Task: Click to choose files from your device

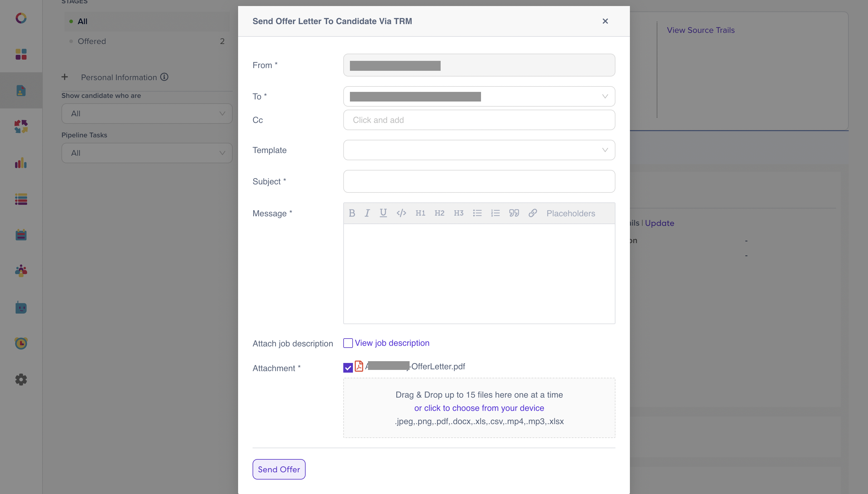Action: 479,408
